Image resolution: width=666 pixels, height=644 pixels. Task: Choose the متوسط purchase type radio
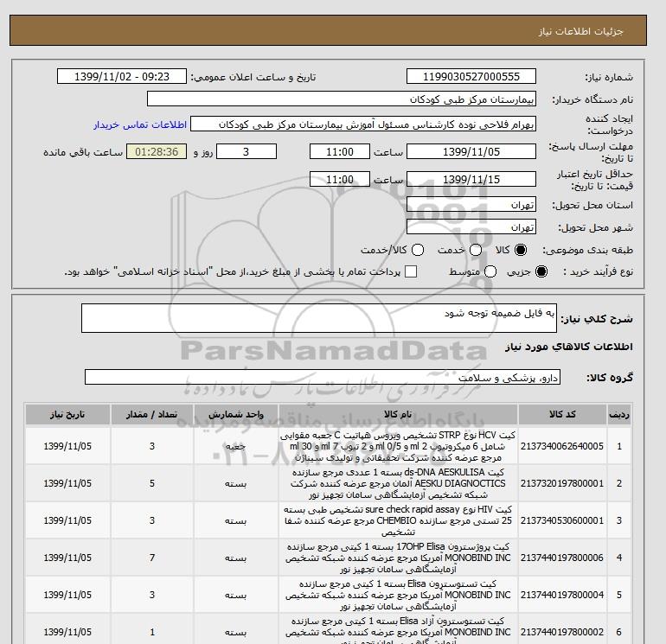coord(490,271)
